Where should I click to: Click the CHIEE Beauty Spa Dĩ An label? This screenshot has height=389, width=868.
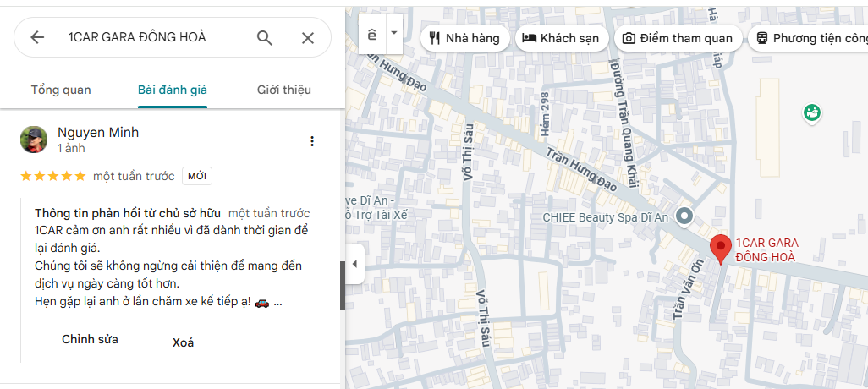(x=606, y=217)
